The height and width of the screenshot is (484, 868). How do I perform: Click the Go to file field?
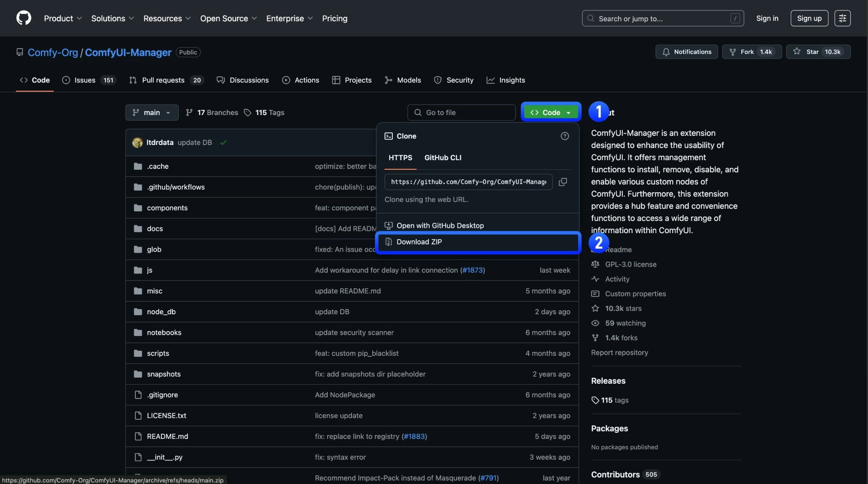click(x=461, y=112)
